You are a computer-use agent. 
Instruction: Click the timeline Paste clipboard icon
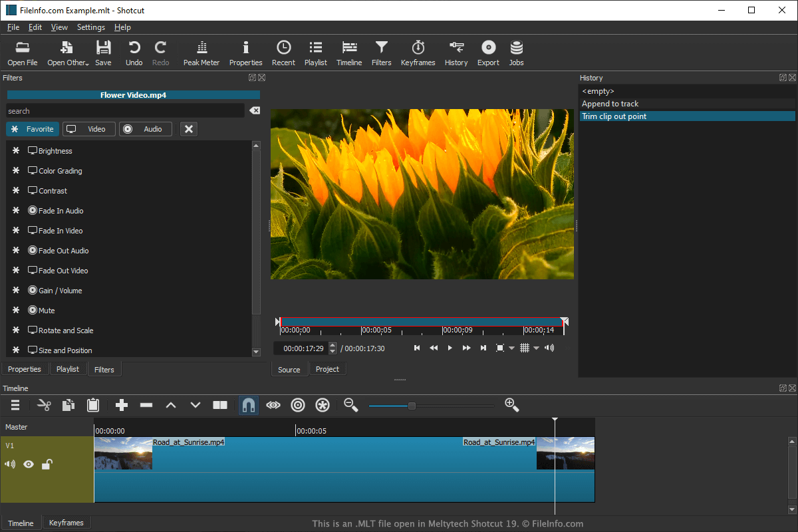coord(93,405)
